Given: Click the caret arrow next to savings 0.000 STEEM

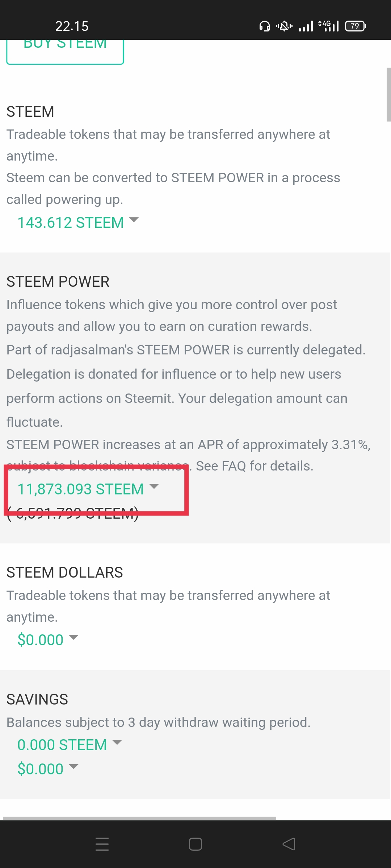Looking at the screenshot, I should pos(117,743).
